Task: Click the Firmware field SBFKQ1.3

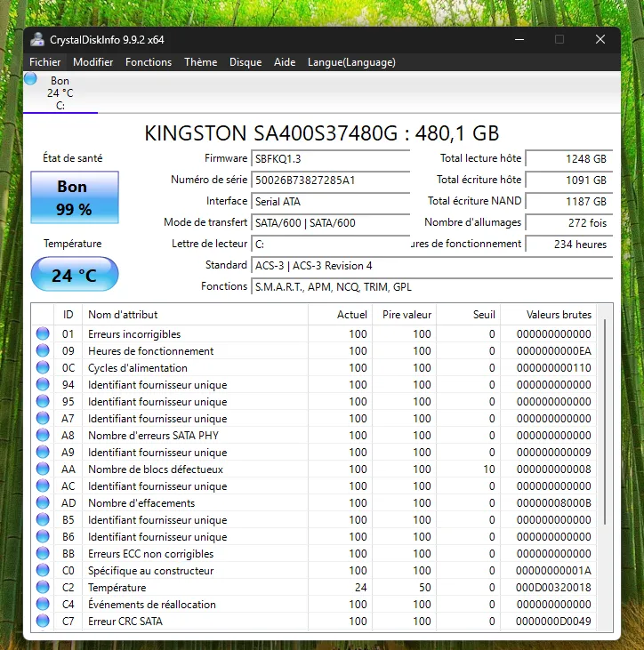Action: tap(331, 159)
